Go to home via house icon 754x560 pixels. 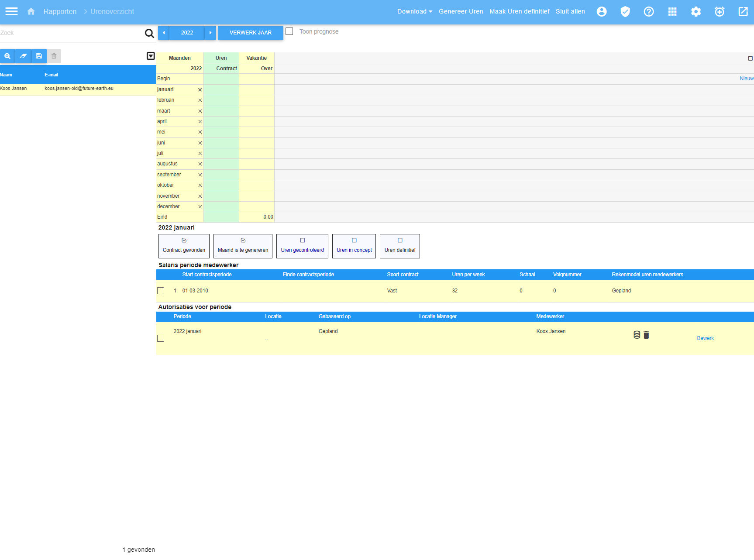tap(31, 11)
